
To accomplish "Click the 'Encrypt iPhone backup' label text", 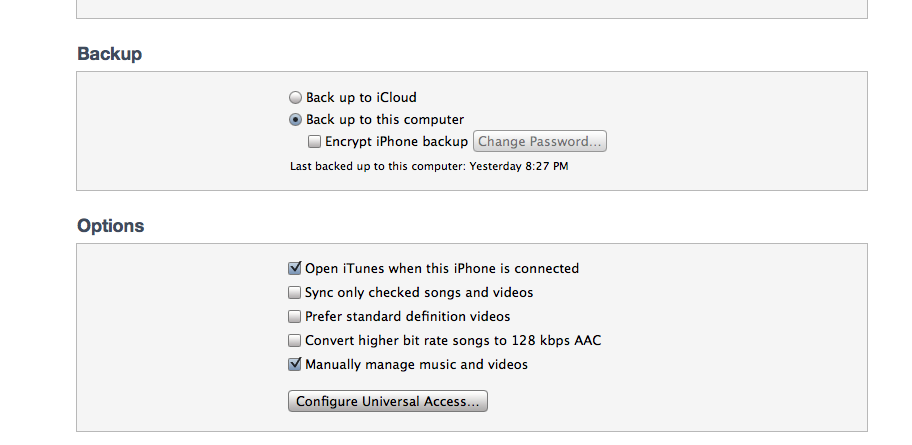I will pyautogui.click(x=396, y=142).
